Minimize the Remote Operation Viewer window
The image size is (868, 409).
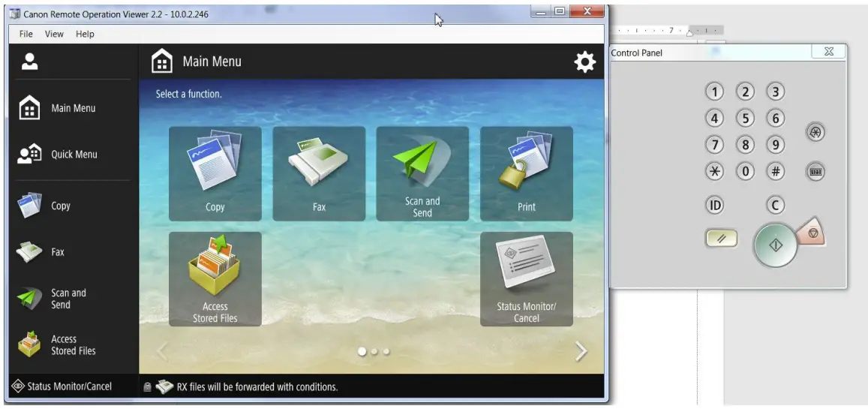(541, 11)
